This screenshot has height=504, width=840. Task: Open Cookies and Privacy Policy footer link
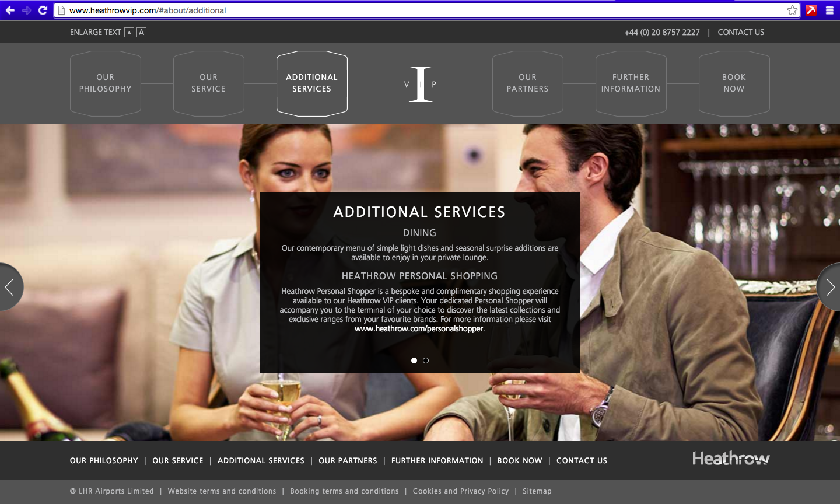461,491
